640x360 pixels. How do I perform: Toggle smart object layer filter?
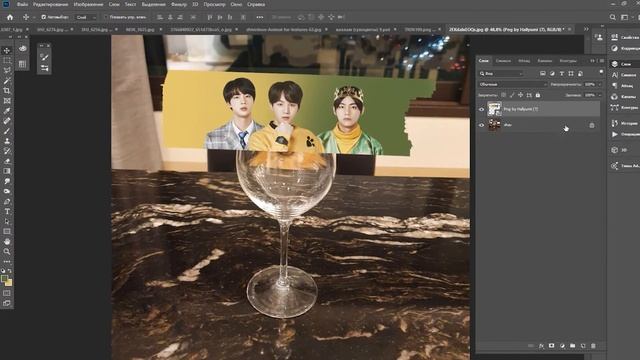pyautogui.click(x=580, y=73)
